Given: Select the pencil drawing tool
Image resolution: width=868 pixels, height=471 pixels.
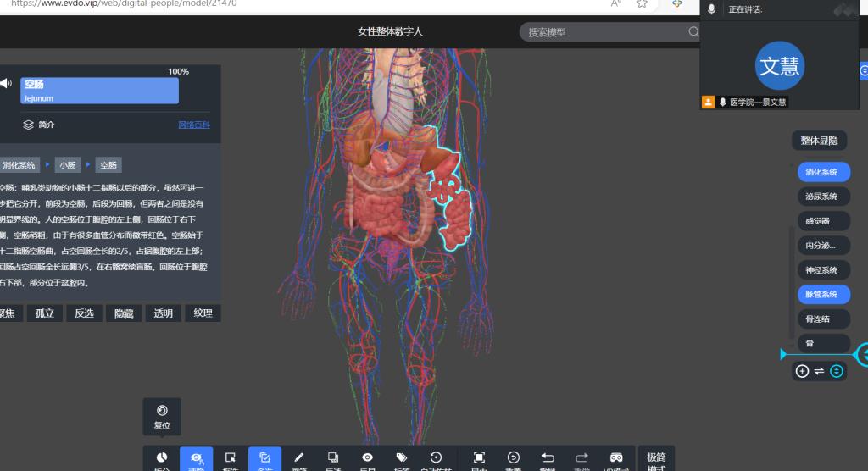Looking at the screenshot, I should (298, 457).
